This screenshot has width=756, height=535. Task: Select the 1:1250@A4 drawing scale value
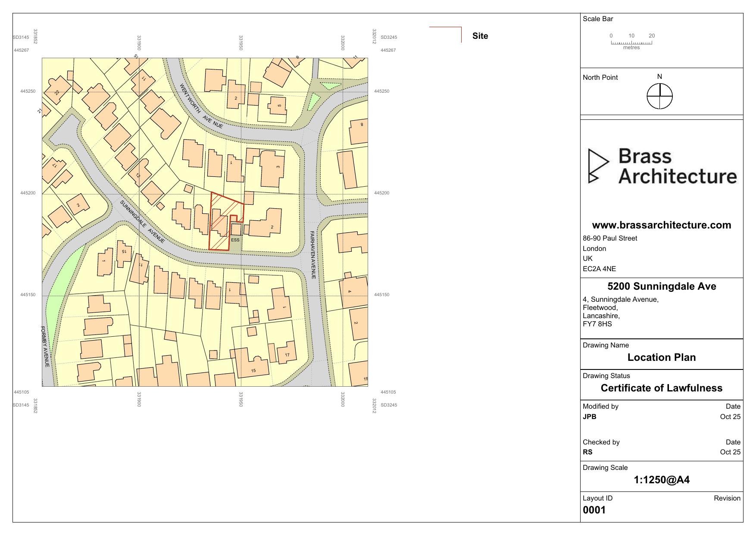[x=662, y=479]
